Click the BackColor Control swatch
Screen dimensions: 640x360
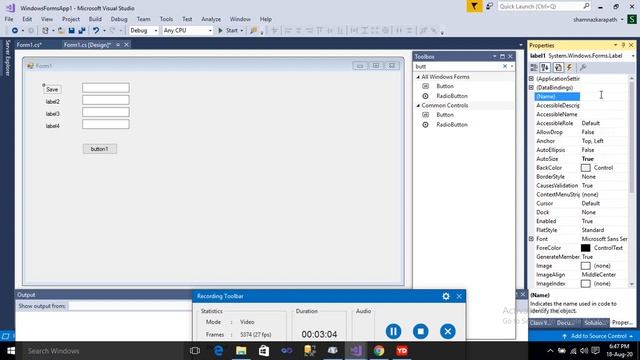[586, 168]
